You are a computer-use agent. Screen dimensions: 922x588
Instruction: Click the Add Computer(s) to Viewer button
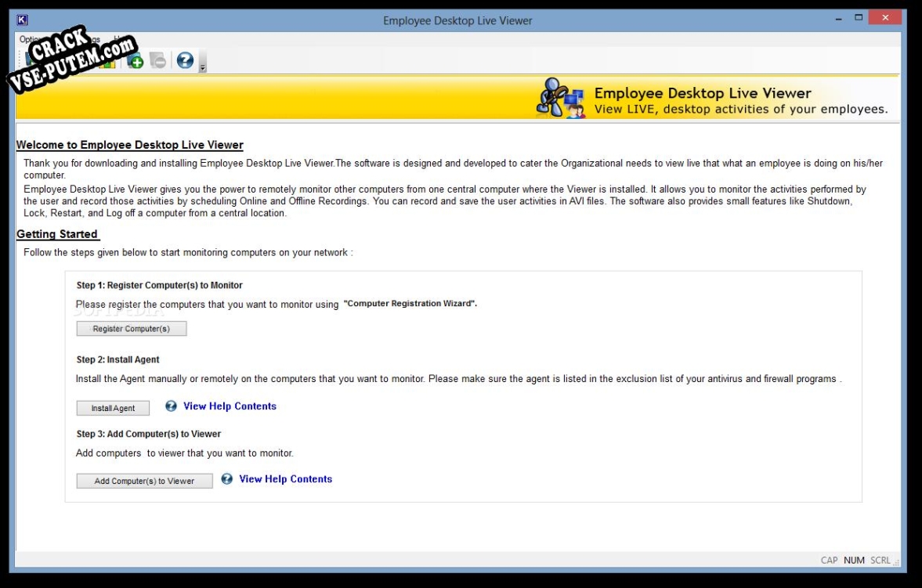click(145, 481)
